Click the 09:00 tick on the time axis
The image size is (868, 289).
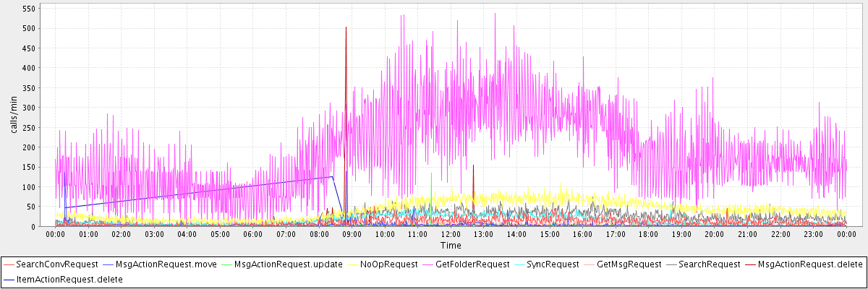[352, 234]
